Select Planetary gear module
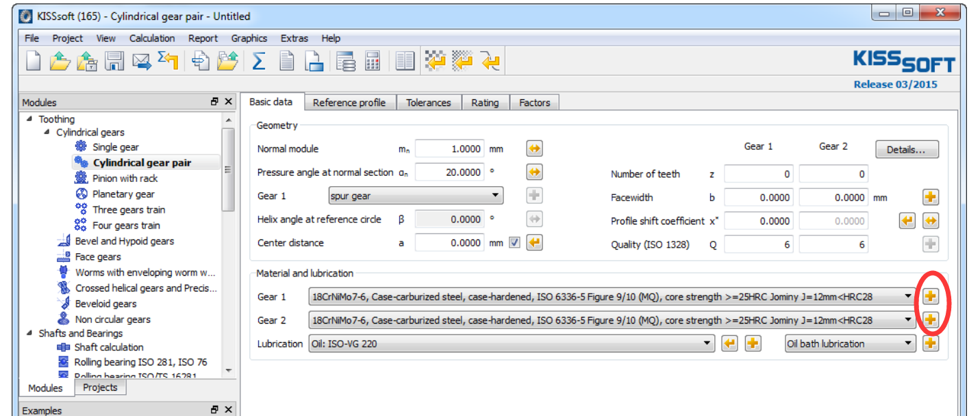 pyautogui.click(x=123, y=194)
